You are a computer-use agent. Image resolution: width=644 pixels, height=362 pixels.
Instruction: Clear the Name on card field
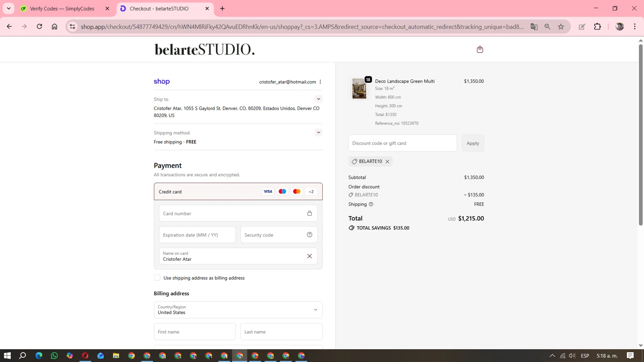coord(310,256)
